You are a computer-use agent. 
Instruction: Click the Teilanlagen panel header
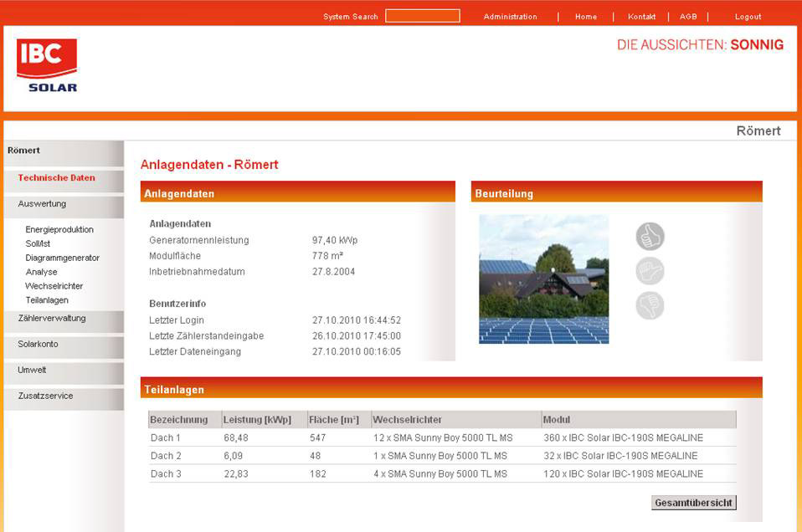pos(451,388)
